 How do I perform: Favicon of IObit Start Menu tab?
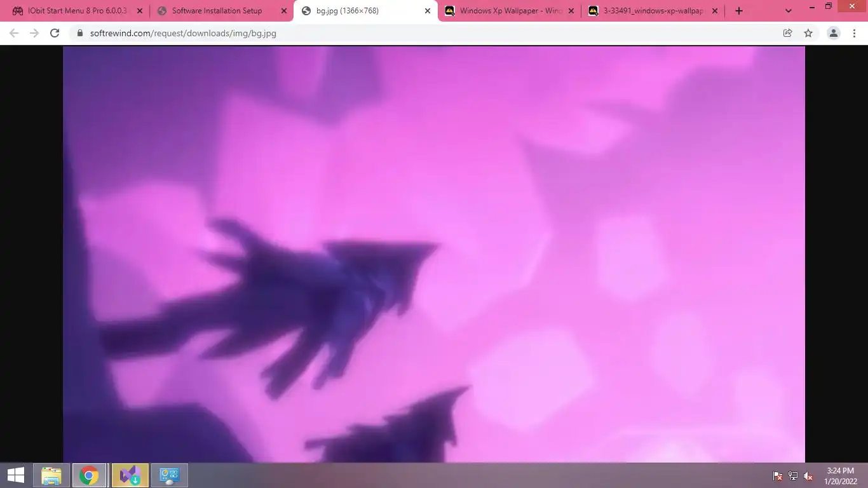tap(18, 11)
